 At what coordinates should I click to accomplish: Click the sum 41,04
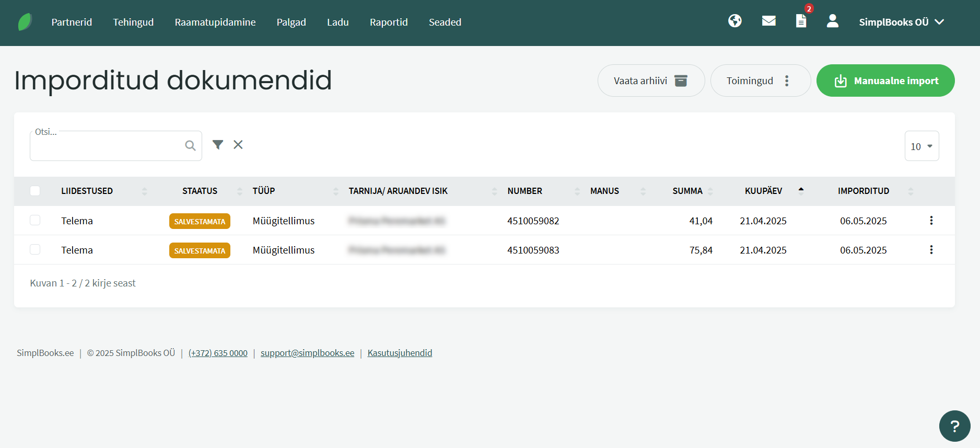[701, 221]
